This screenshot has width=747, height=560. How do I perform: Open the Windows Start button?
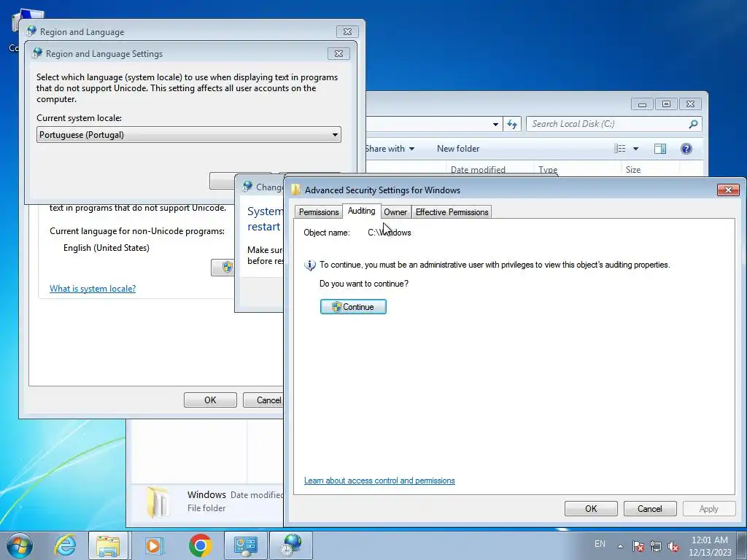(19, 545)
